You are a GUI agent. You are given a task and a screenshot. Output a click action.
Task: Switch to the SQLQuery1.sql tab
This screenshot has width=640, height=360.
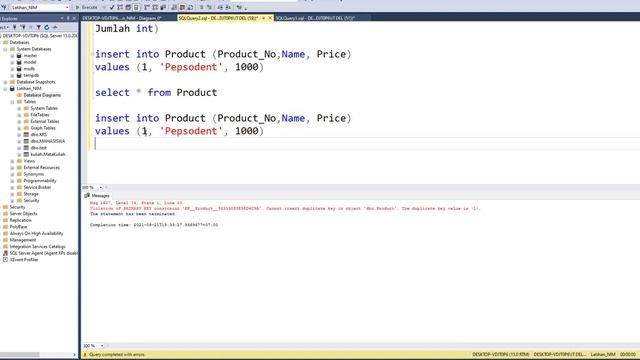315,18
